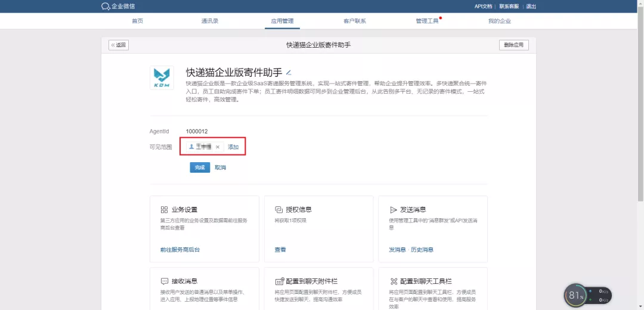Click the 联系客服 link

(509, 6)
